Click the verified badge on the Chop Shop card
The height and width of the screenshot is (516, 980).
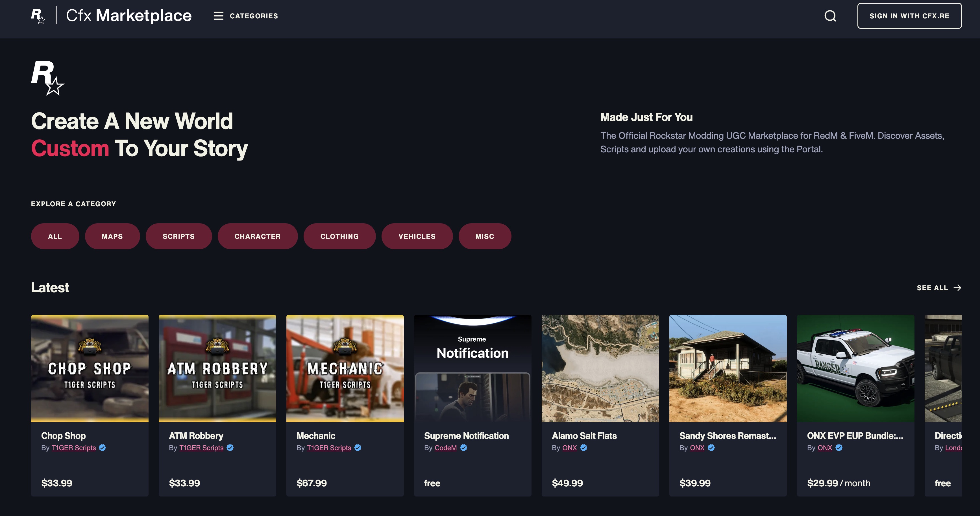pos(102,448)
